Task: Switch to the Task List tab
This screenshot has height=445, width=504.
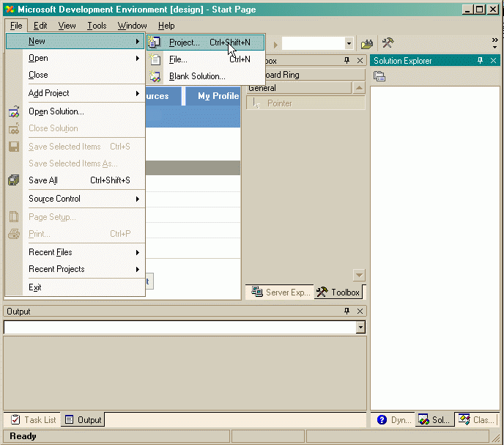Action: (32, 419)
